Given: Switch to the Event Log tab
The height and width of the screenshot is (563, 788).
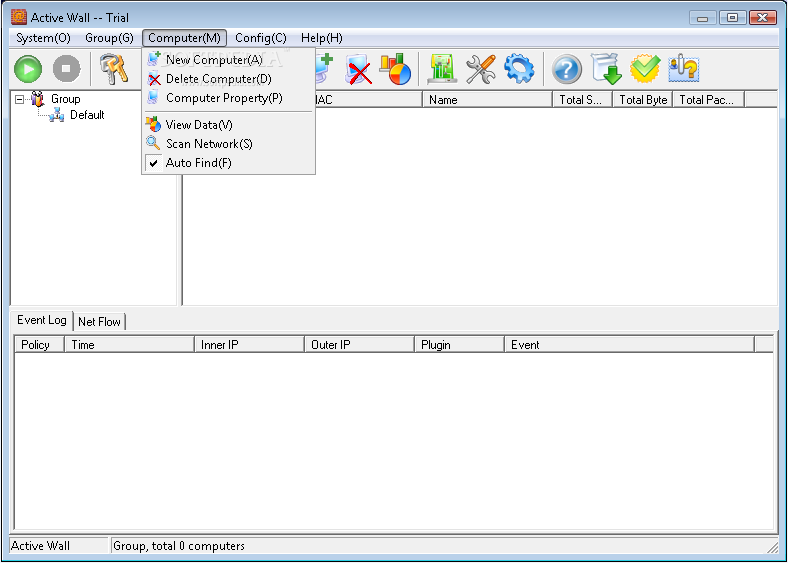Looking at the screenshot, I should pyautogui.click(x=42, y=320).
